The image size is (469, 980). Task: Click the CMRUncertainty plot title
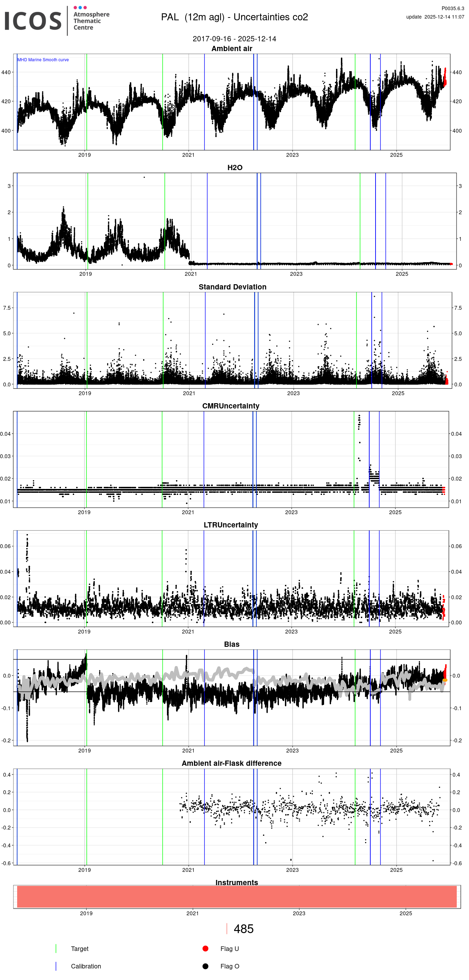(x=231, y=406)
